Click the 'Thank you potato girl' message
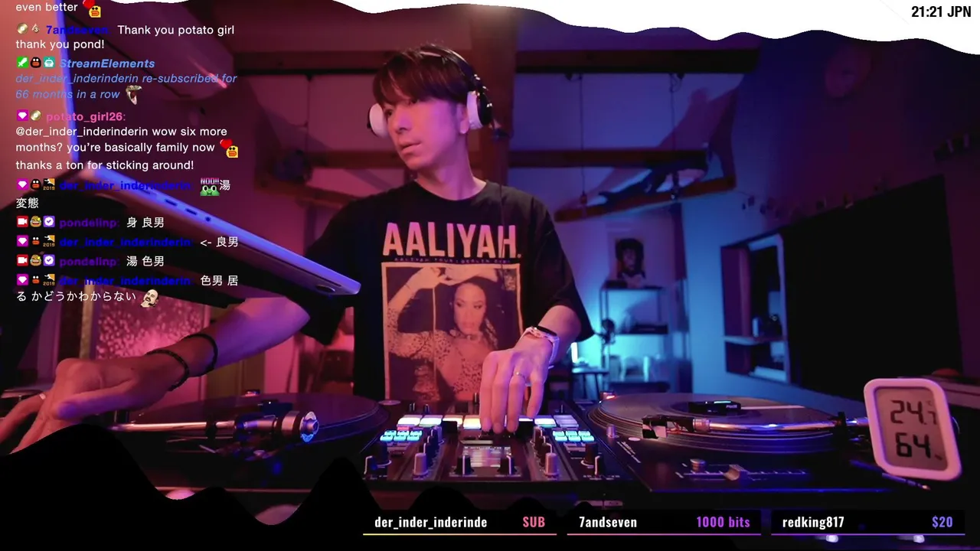Screen dimensions: 980x551 [175, 30]
